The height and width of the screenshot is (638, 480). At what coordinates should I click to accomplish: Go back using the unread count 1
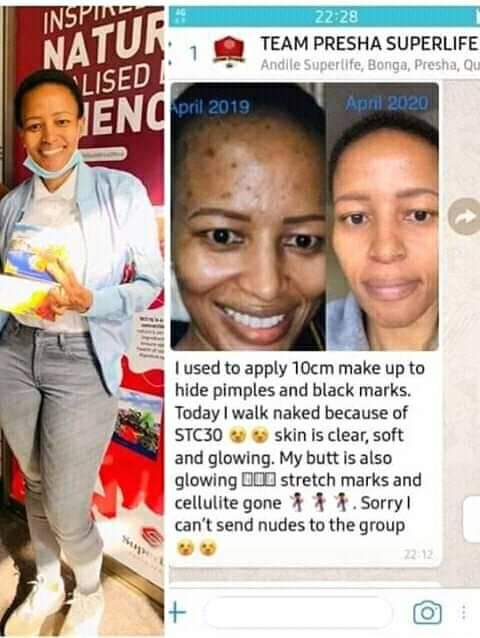193,53
